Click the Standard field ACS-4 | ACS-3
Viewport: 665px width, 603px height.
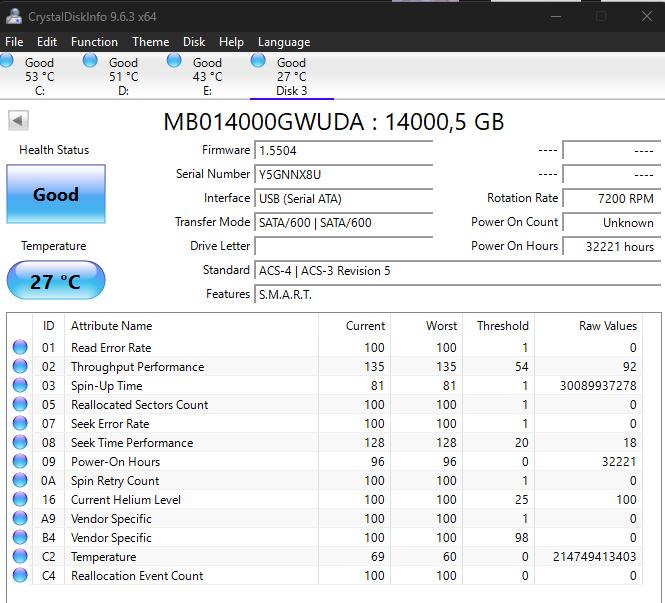pyautogui.click(x=458, y=271)
